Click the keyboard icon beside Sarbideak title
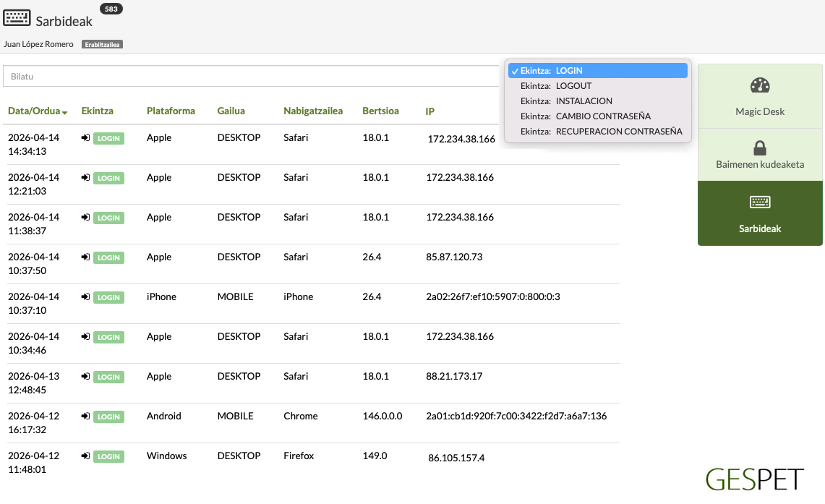The width and height of the screenshot is (825, 504). [17, 19]
